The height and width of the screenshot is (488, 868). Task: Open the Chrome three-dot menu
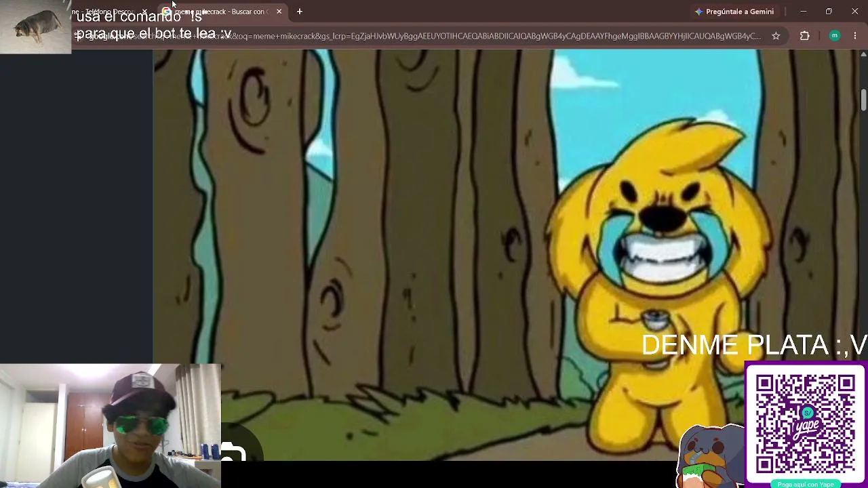point(855,36)
